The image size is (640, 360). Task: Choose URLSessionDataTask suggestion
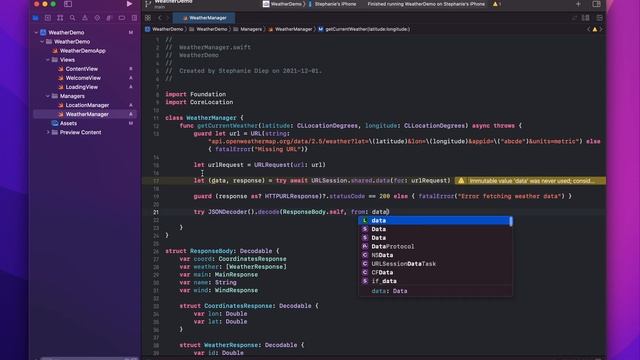tap(435, 264)
